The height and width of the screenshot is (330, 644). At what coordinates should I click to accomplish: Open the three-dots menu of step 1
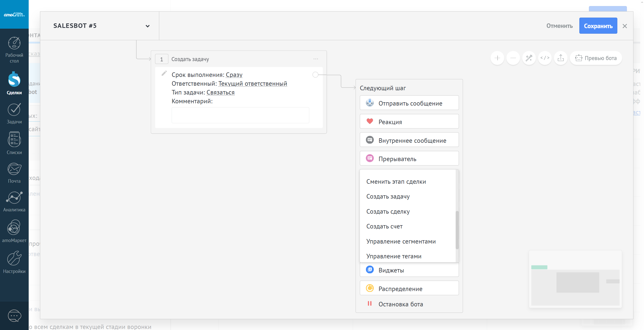pos(316,59)
